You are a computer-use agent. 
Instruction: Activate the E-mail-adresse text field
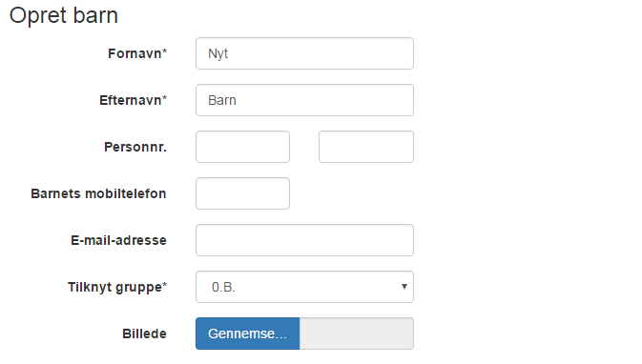click(304, 240)
